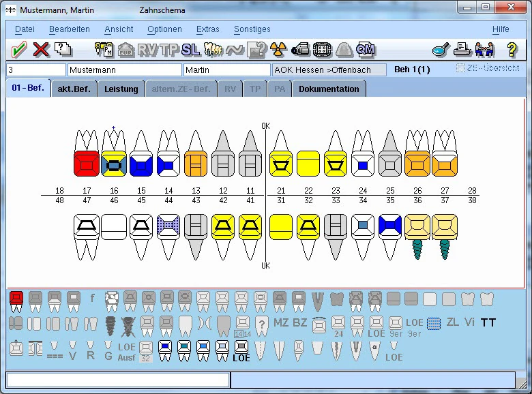Select the BZ finding symbol

tap(300, 322)
